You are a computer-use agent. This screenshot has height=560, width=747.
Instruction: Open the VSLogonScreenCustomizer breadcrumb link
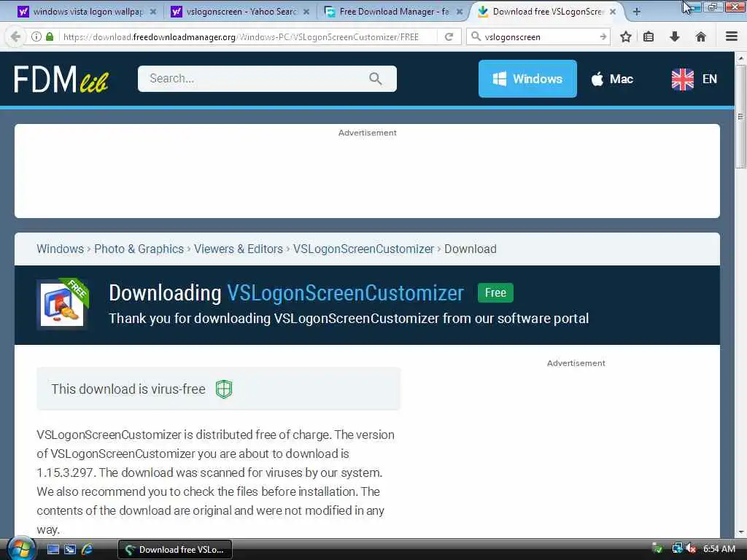click(x=363, y=249)
